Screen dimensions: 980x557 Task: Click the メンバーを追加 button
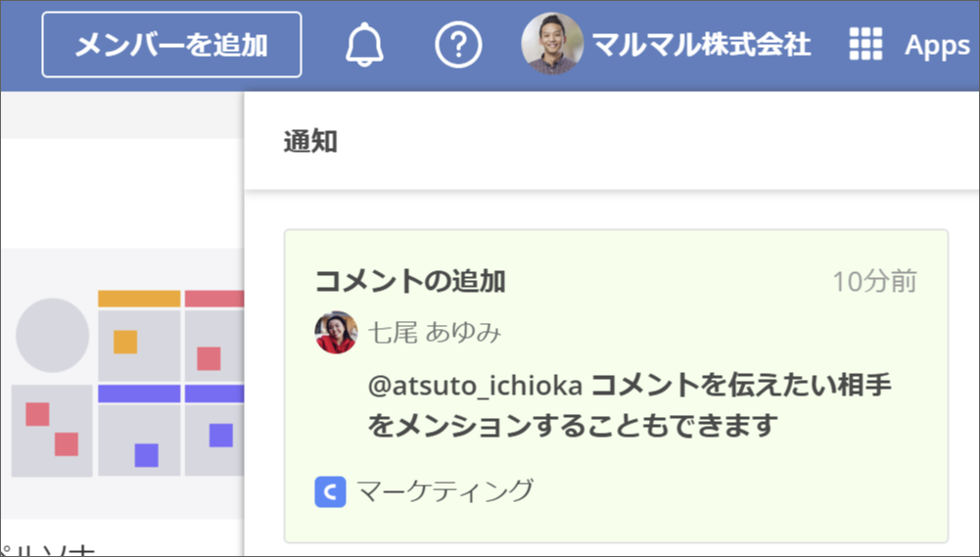[x=171, y=45]
